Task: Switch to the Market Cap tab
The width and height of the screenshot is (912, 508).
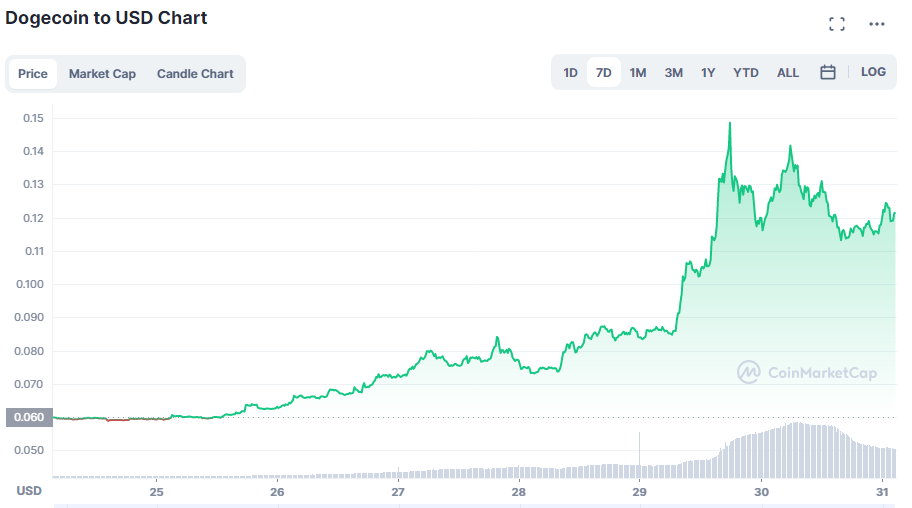Action: coord(102,73)
